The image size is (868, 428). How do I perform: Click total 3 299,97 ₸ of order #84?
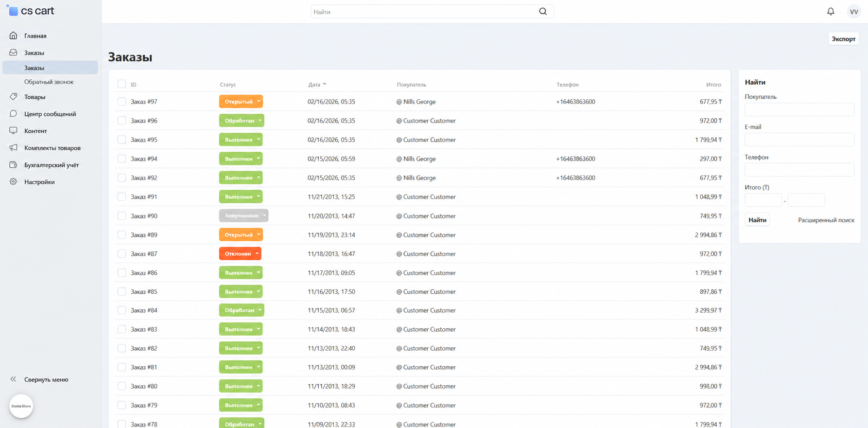tap(708, 310)
